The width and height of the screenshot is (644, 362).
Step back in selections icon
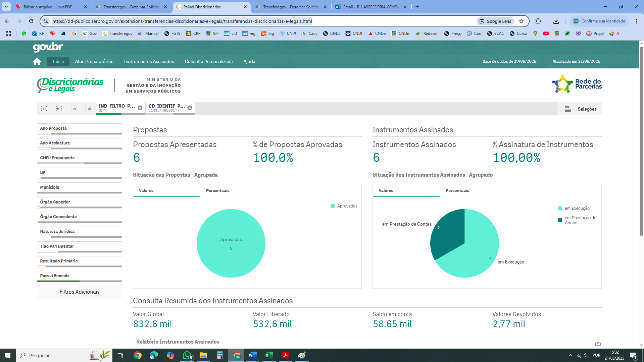tap(59, 109)
